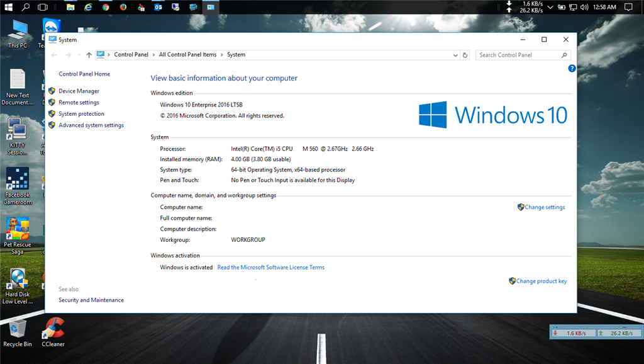The height and width of the screenshot is (364, 644).
Task: Refresh the System page in address bar
Action: (465, 55)
